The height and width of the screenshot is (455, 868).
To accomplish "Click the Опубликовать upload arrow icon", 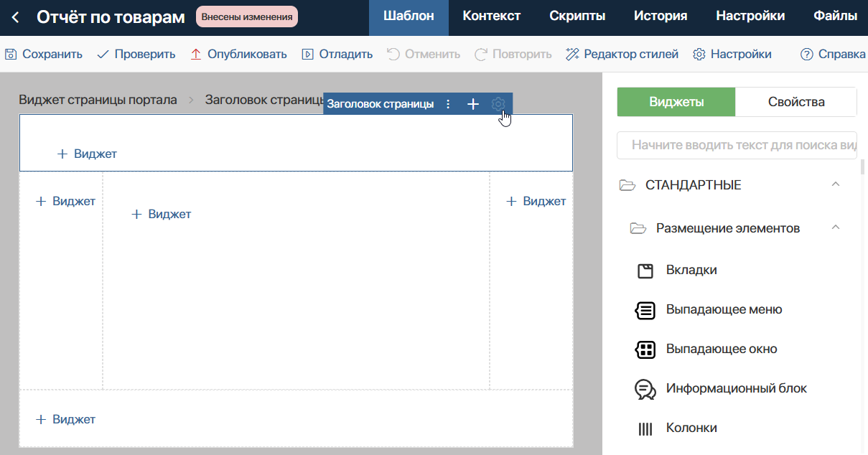I will (x=196, y=54).
